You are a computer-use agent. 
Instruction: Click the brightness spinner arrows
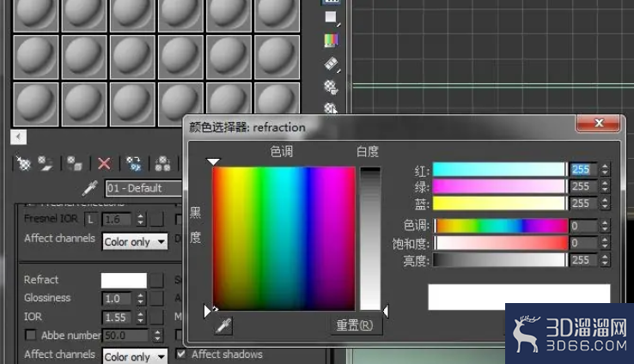[605, 260]
